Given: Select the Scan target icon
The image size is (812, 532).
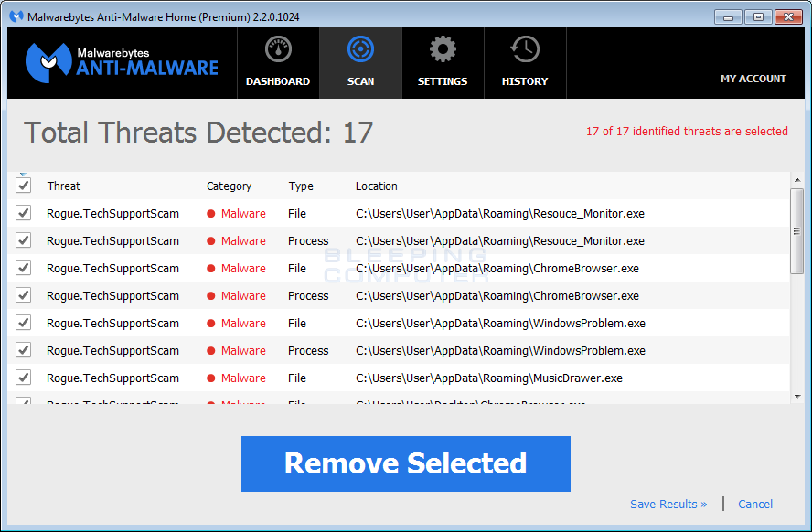Looking at the screenshot, I should tap(360, 49).
